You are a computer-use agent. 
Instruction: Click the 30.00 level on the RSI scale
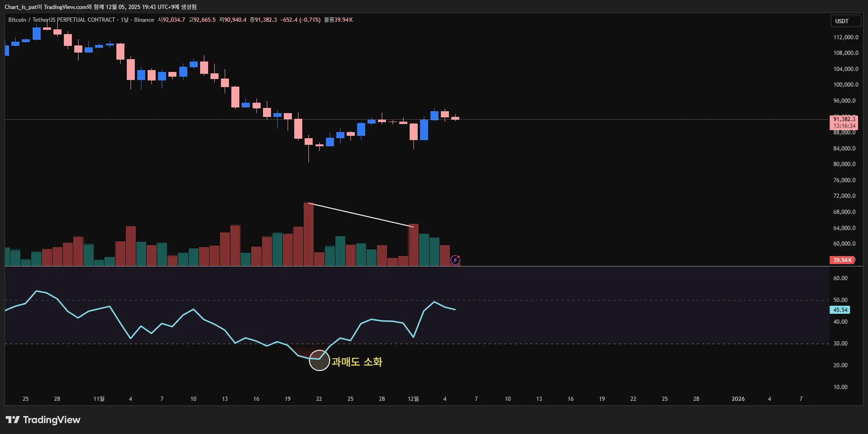(840, 344)
